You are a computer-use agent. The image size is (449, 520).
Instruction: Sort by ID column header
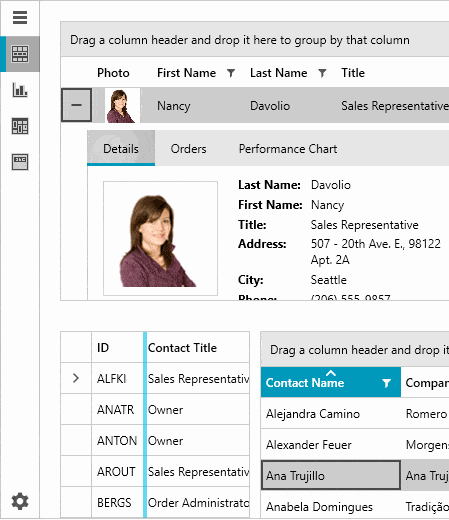coord(103,348)
